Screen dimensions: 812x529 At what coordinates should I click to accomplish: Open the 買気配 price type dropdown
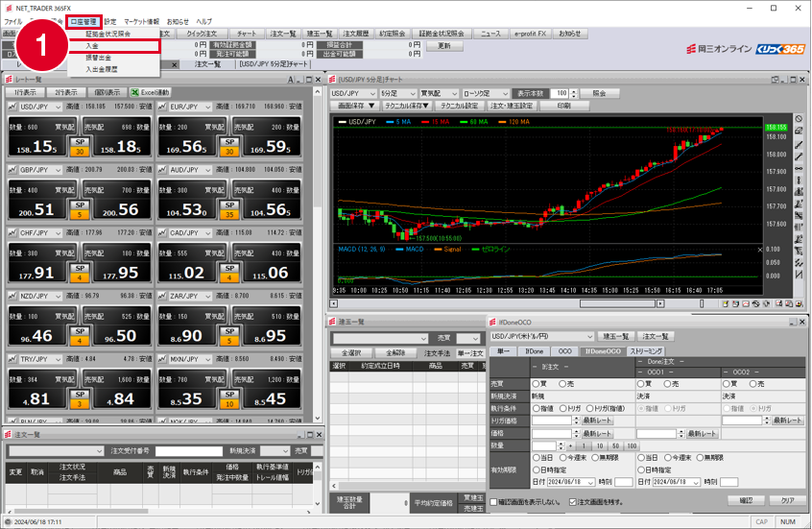coord(439,93)
